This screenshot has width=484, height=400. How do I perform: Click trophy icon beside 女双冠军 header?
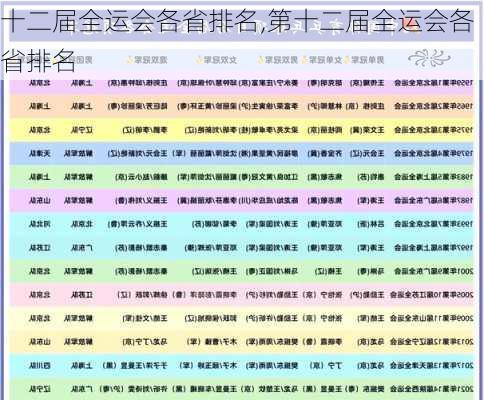199,60
